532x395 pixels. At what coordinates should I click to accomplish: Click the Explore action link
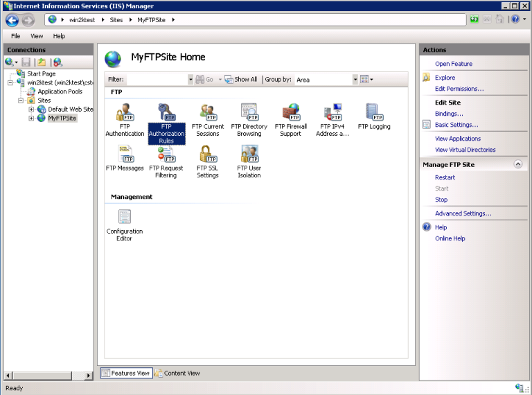pos(445,78)
